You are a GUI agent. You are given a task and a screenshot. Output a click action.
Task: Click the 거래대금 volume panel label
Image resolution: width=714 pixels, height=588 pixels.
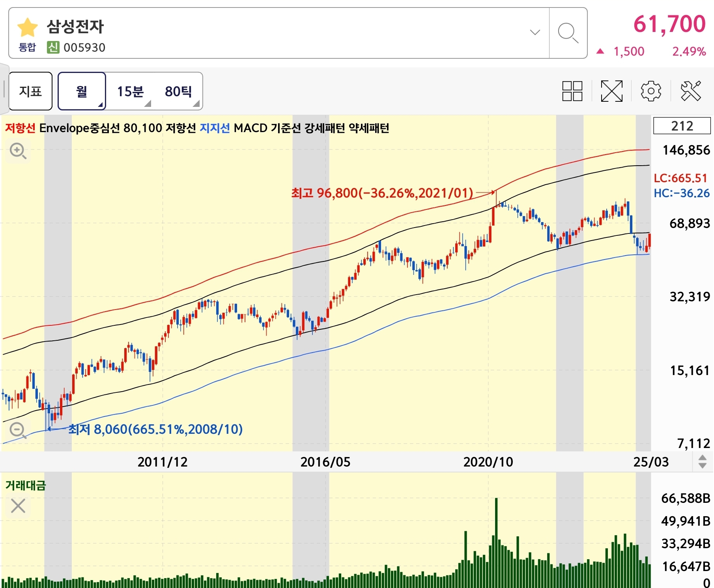26,485
